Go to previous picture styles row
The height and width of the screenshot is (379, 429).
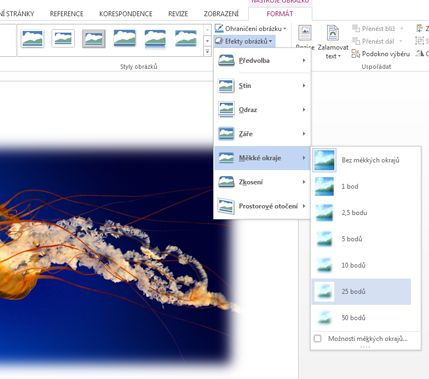pos(207,30)
